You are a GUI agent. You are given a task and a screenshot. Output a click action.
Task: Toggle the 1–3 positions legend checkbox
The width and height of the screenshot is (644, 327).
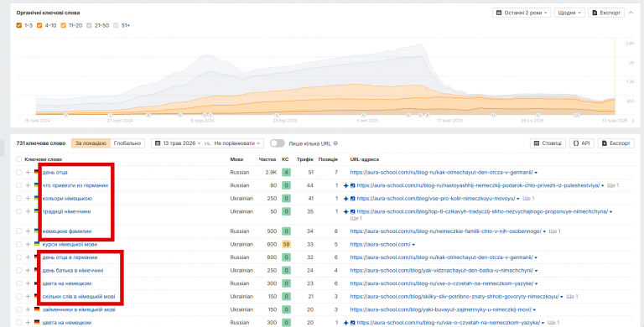(19, 25)
